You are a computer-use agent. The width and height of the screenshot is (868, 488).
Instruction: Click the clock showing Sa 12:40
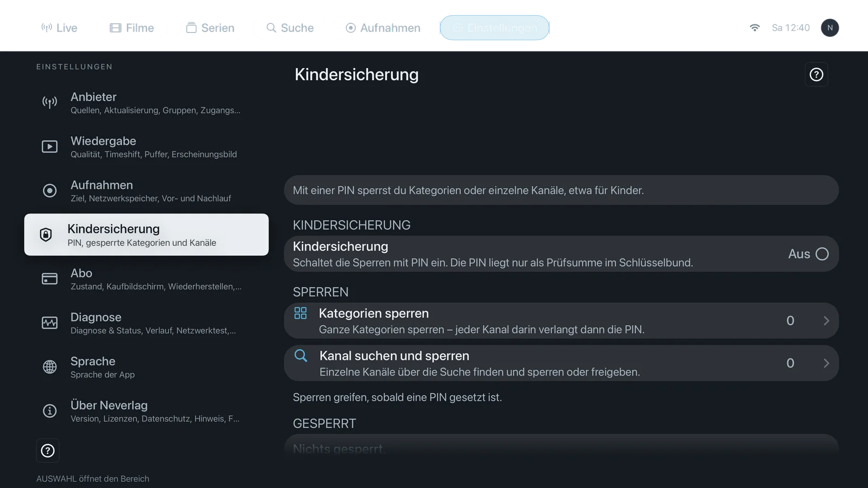(x=790, y=28)
